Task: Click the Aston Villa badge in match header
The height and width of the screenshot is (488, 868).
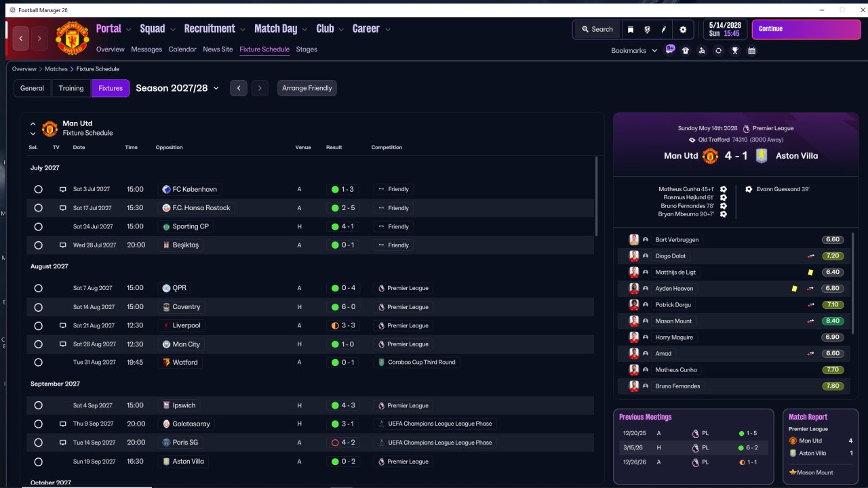Action: [x=761, y=156]
